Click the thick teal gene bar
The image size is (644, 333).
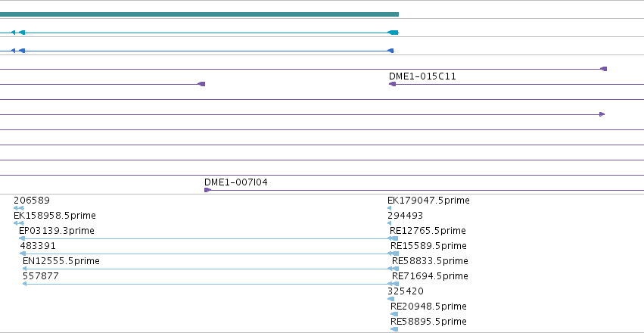[x=199, y=14]
